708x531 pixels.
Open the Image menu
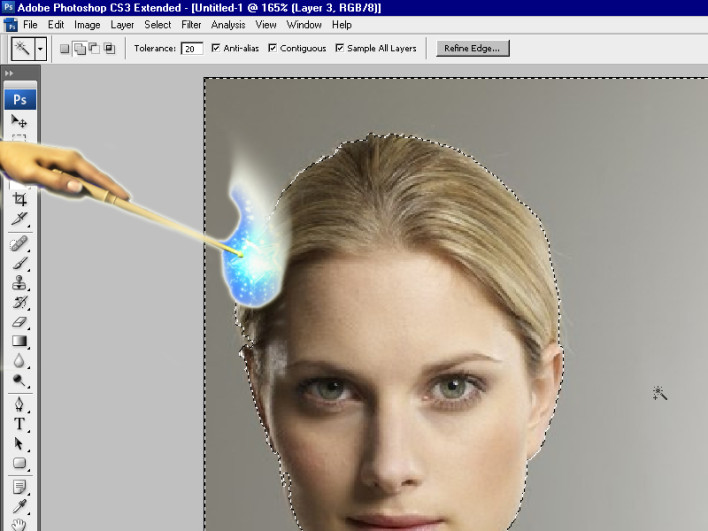(87, 25)
